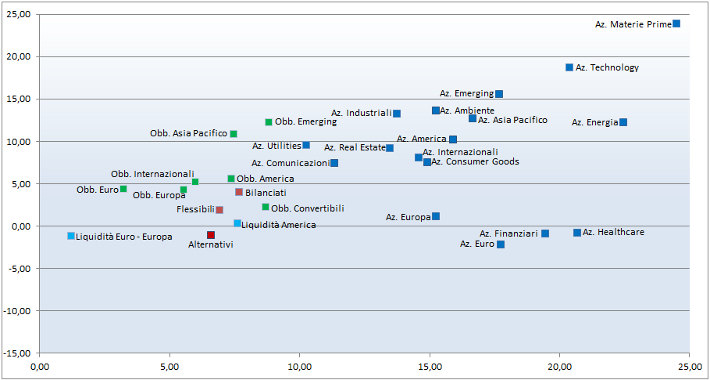The width and height of the screenshot is (710, 380).
Task: Select the red Alternativi marker
Action: coord(211,235)
